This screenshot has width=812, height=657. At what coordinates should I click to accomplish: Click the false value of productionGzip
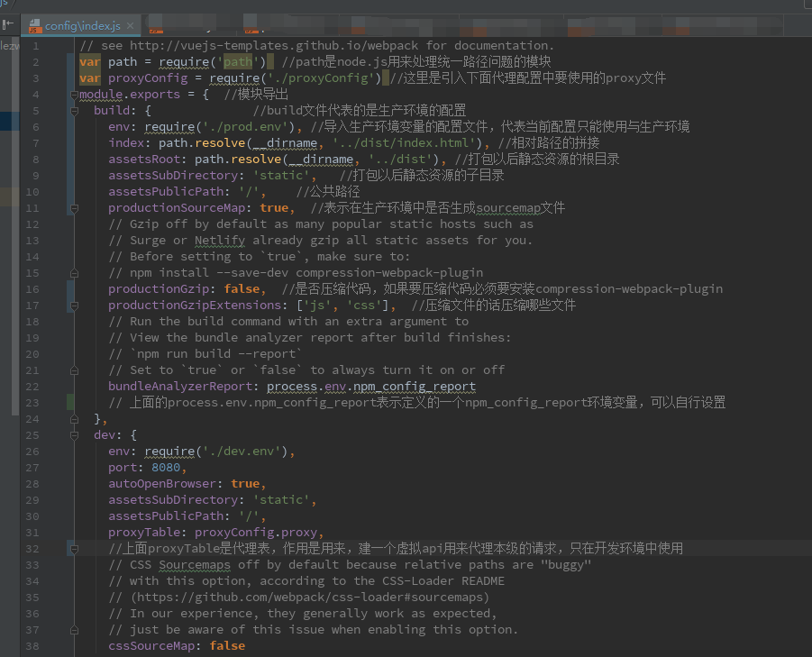(242, 288)
